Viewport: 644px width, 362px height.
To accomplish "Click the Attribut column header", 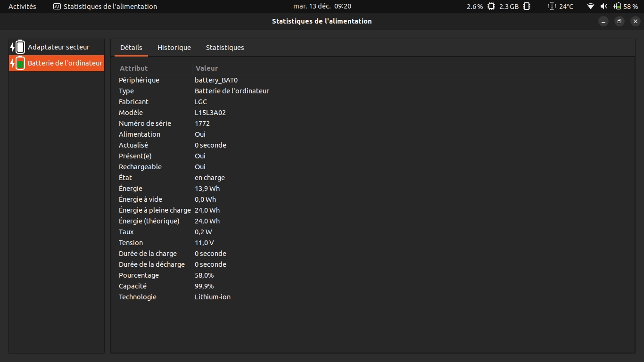I will coord(134,68).
